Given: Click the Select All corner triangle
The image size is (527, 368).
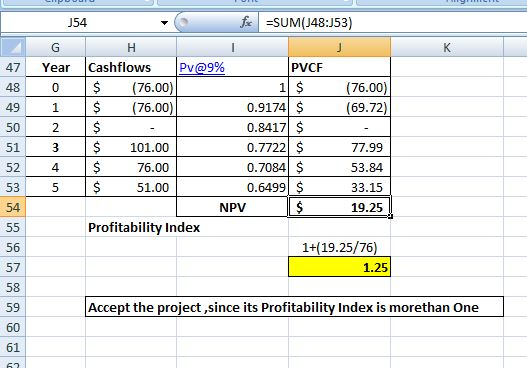Looking at the screenshot, I should (x=13, y=47).
